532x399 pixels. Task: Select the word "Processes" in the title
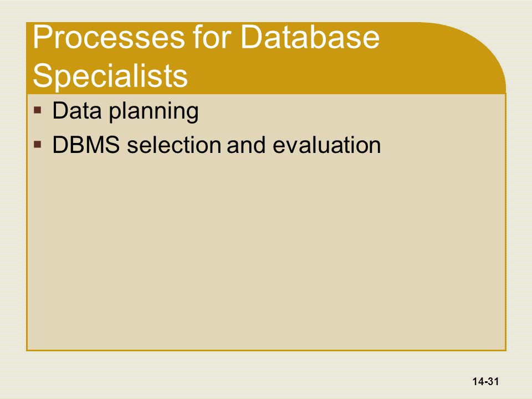tap(109, 37)
